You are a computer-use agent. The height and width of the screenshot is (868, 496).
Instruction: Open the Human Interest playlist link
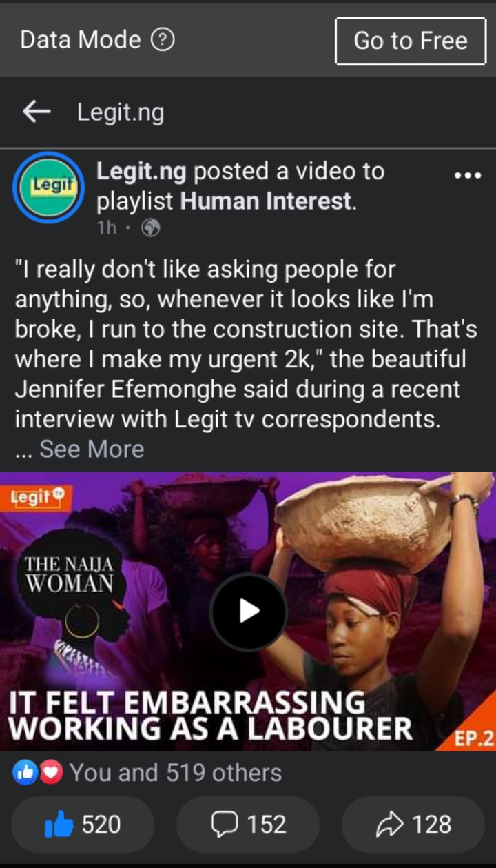(x=266, y=202)
